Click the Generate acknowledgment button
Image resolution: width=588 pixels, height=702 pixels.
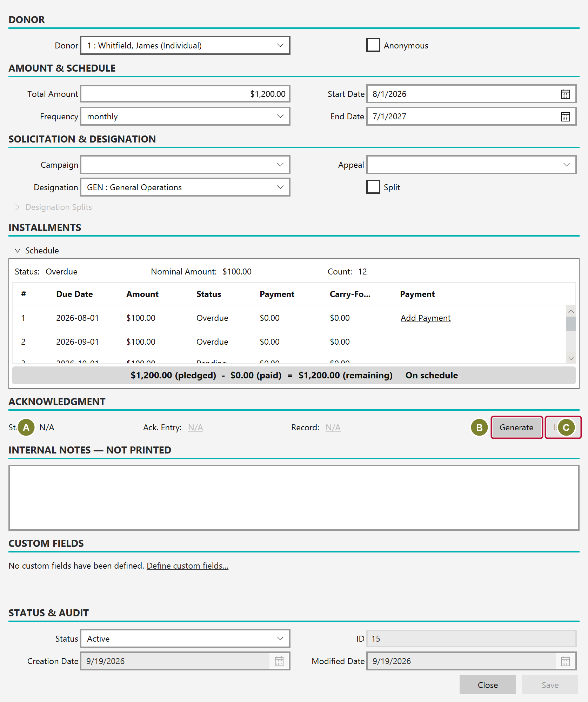[x=516, y=428]
